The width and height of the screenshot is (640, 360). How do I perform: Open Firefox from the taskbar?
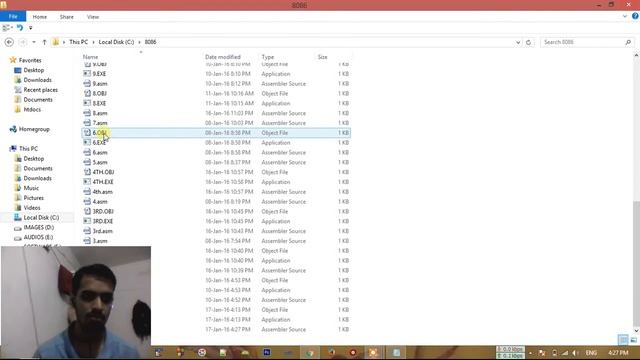[x=331, y=352]
